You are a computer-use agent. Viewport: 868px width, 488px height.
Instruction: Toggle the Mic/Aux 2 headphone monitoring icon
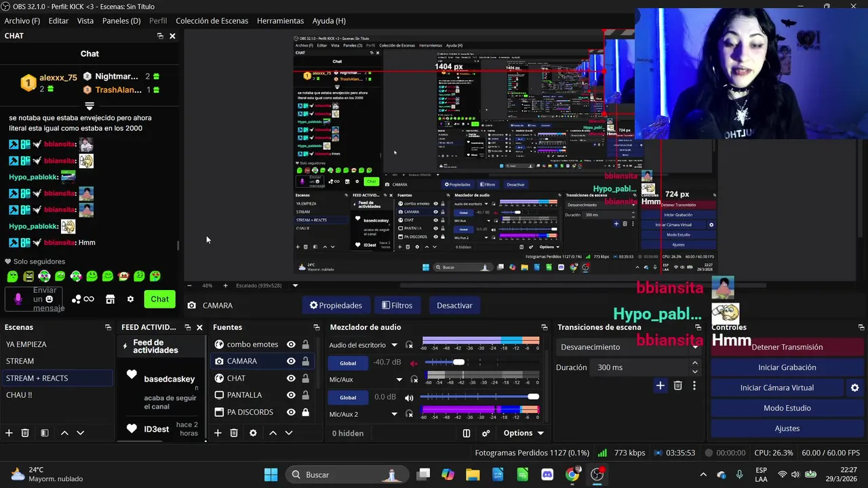(x=409, y=415)
